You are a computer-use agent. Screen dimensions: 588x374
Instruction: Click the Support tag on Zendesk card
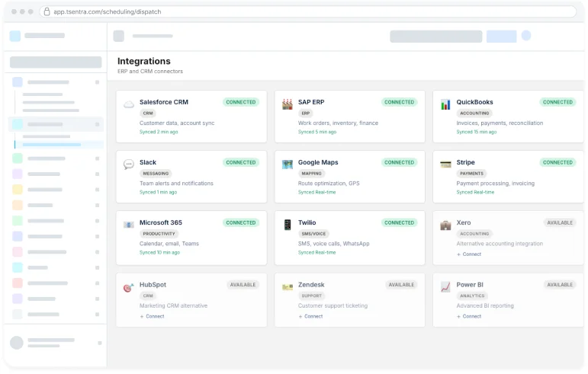[x=312, y=296]
